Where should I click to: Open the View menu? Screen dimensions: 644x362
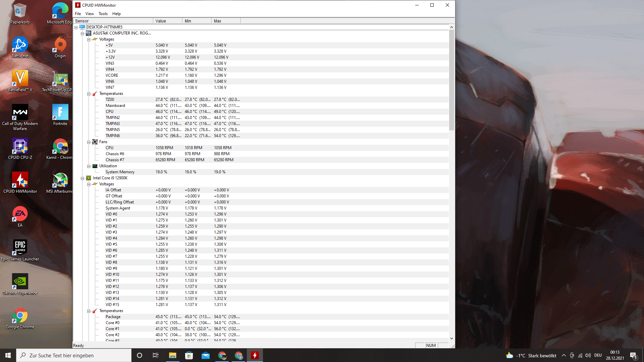[90, 14]
